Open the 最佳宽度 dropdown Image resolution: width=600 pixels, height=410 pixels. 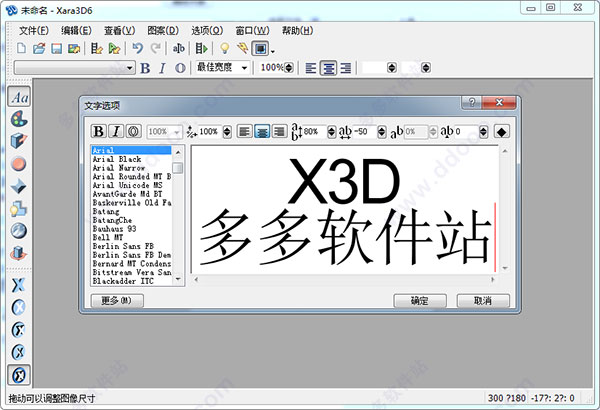click(223, 68)
